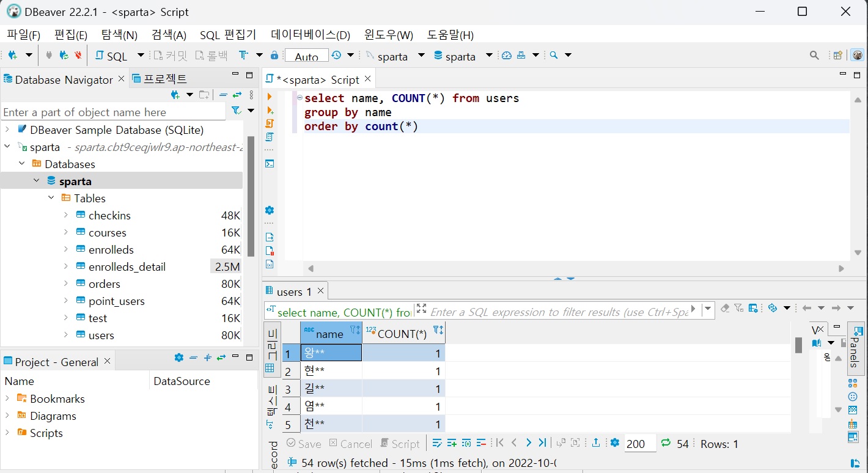Open the 도움말(H) menu

click(x=450, y=35)
